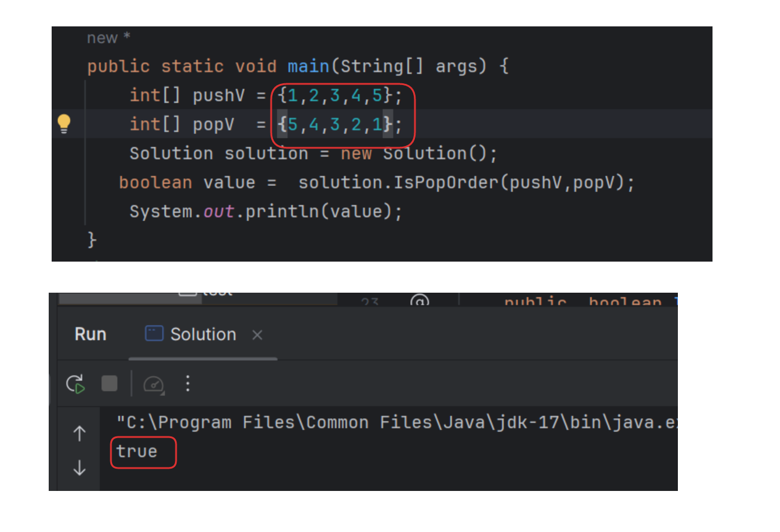The width and height of the screenshot is (780, 532).
Task: Click the 'String[] args' parameter
Action: [413, 66]
